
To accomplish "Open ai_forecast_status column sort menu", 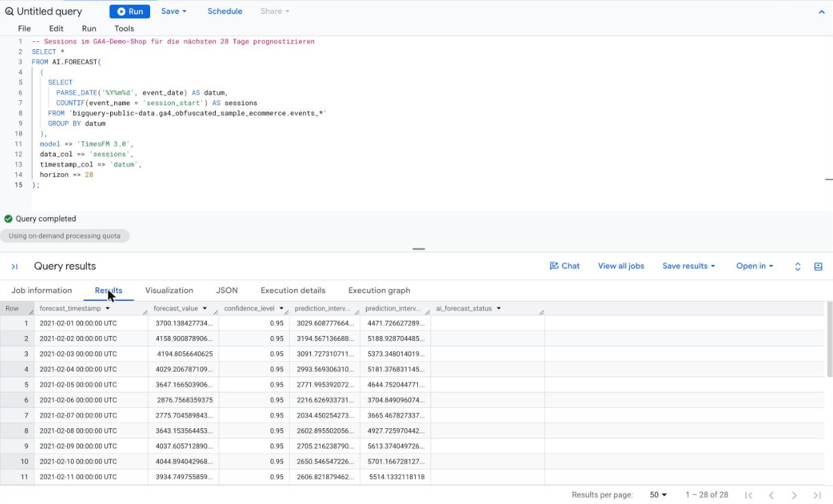I will (498, 309).
